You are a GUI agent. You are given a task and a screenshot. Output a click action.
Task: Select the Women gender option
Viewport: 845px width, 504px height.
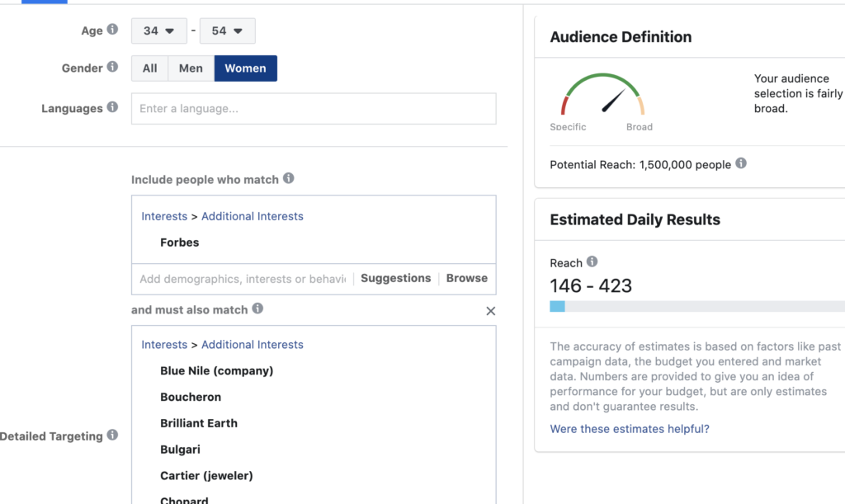(246, 68)
